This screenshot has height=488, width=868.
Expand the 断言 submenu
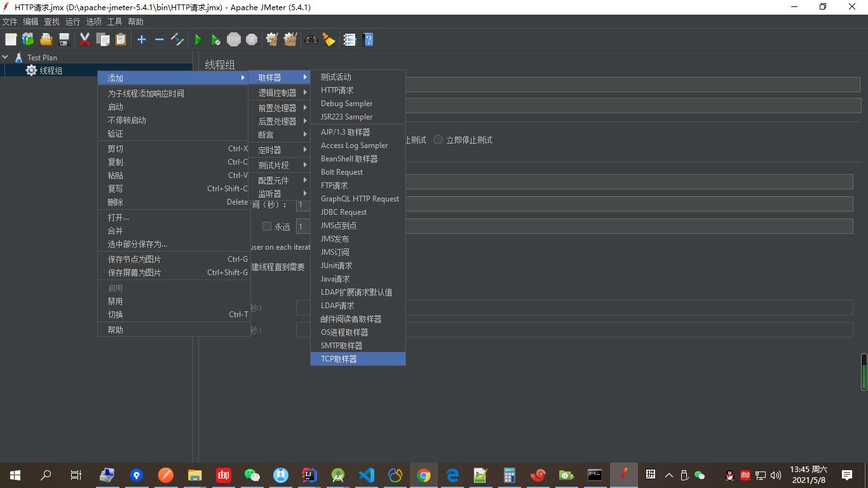[279, 135]
